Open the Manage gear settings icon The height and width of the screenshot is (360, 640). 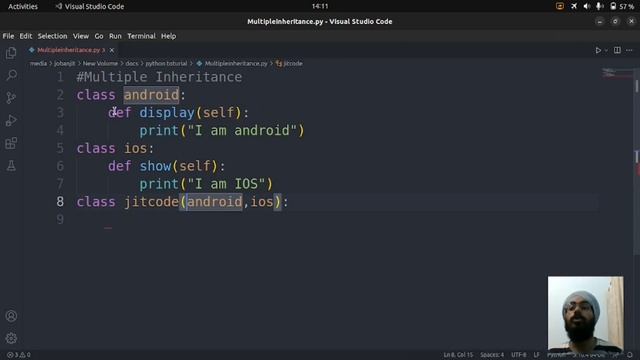pos(11,338)
